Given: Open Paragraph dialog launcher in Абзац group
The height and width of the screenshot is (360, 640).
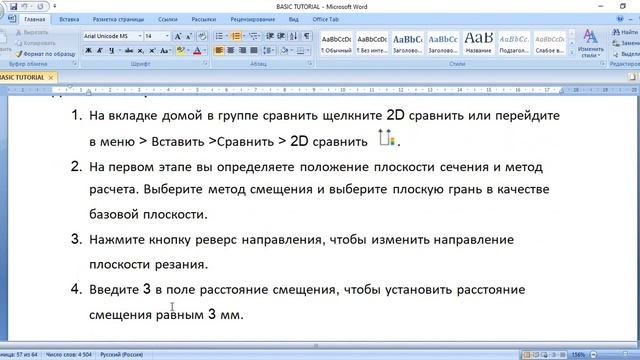Looking at the screenshot, I should tap(310, 64).
